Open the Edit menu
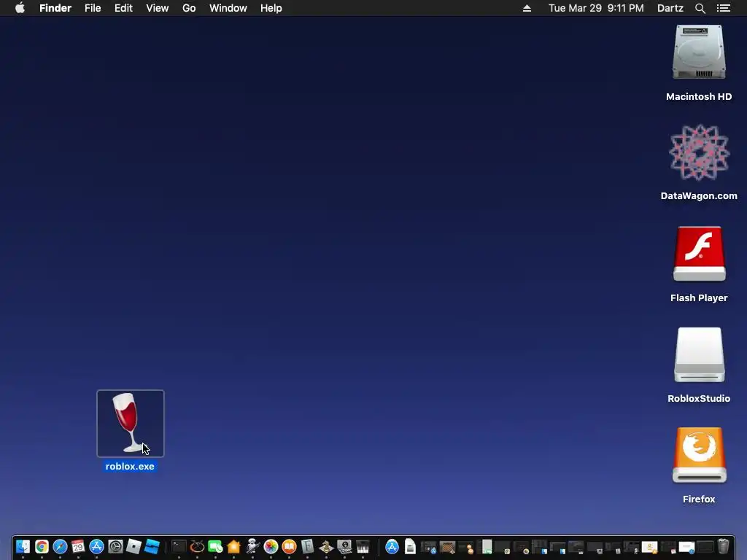The height and width of the screenshot is (560, 747). click(x=123, y=8)
